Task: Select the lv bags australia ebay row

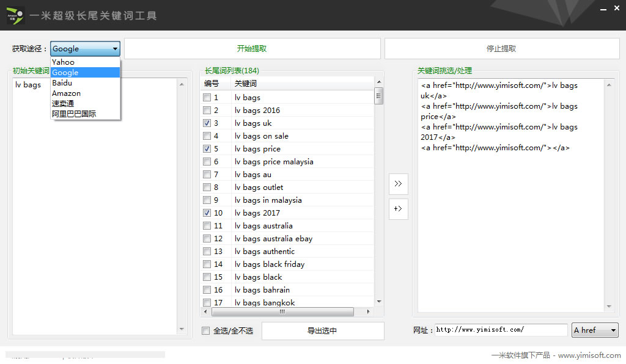Action: 287,238
